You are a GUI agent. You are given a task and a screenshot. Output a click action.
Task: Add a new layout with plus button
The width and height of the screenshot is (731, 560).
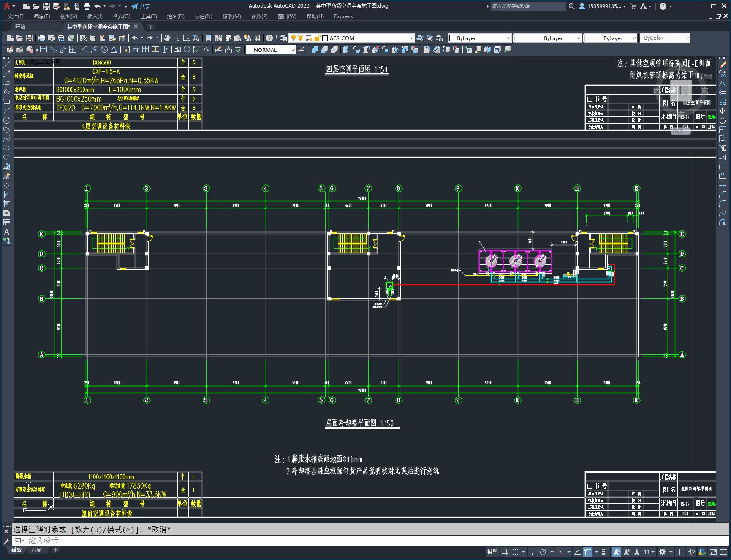click(x=55, y=550)
